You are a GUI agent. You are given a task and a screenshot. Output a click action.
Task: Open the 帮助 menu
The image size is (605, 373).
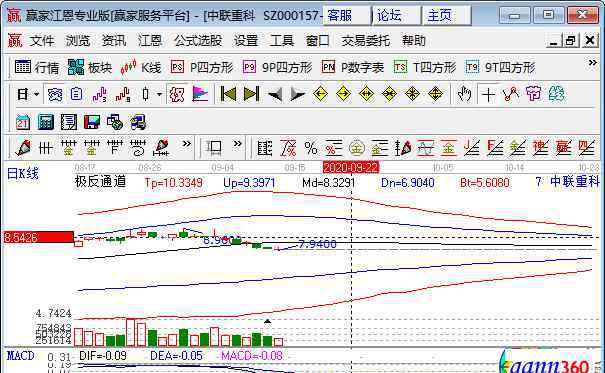coord(414,41)
